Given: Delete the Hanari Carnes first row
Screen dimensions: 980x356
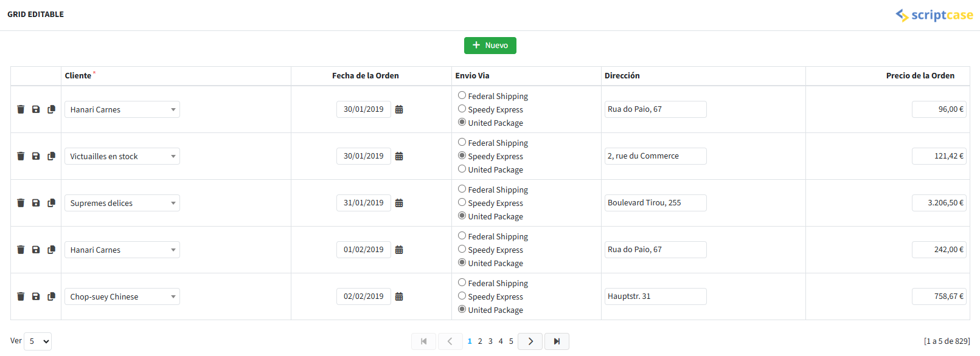Looking at the screenshot, I should [20, 109].
